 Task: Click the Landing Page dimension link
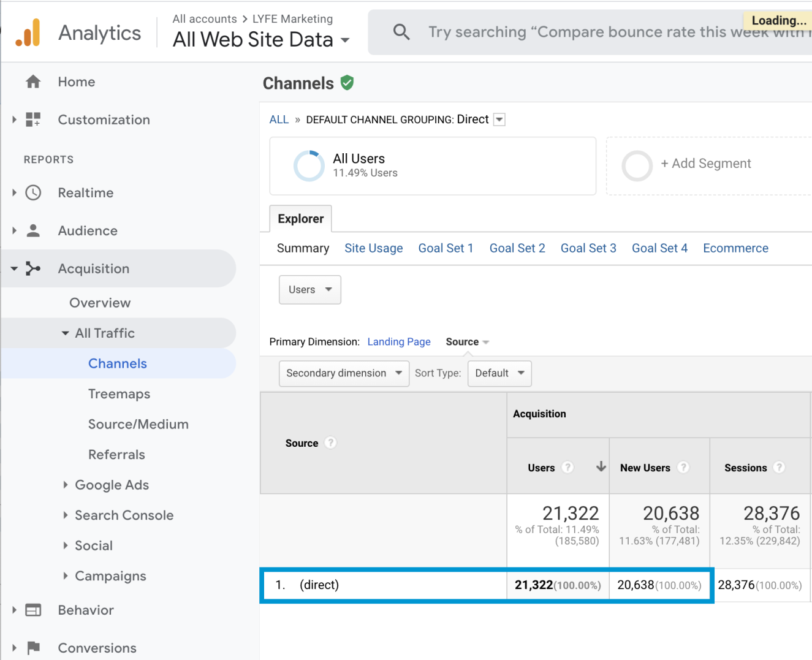tap(398, 342)
